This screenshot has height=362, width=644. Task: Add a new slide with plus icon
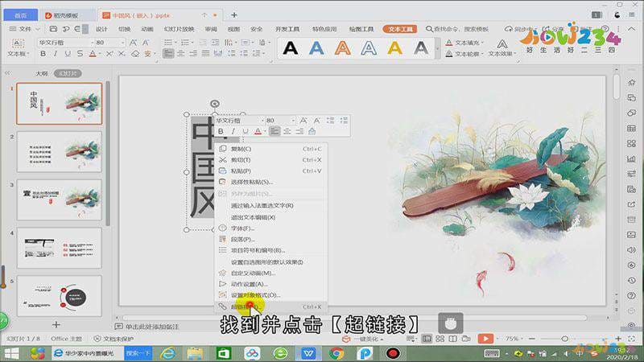pos(56,325)
